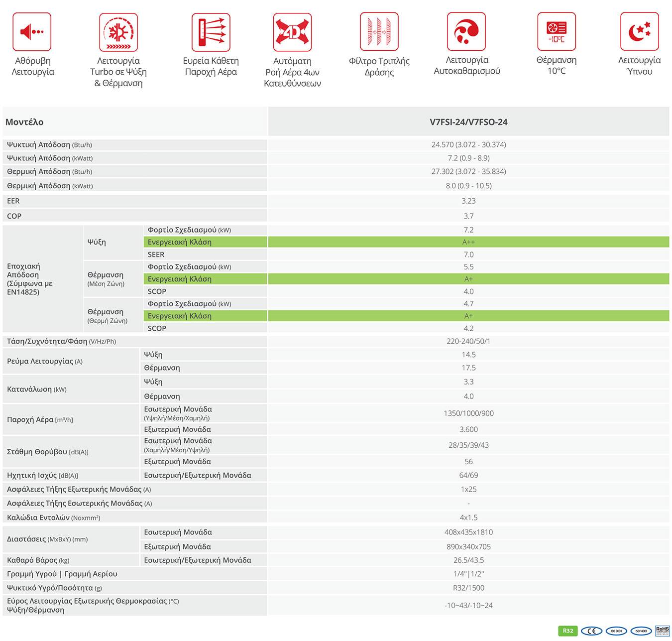Click the ISO 9001 certification badge
Viewport: 672px width, 641px height.
coord(616,631)
